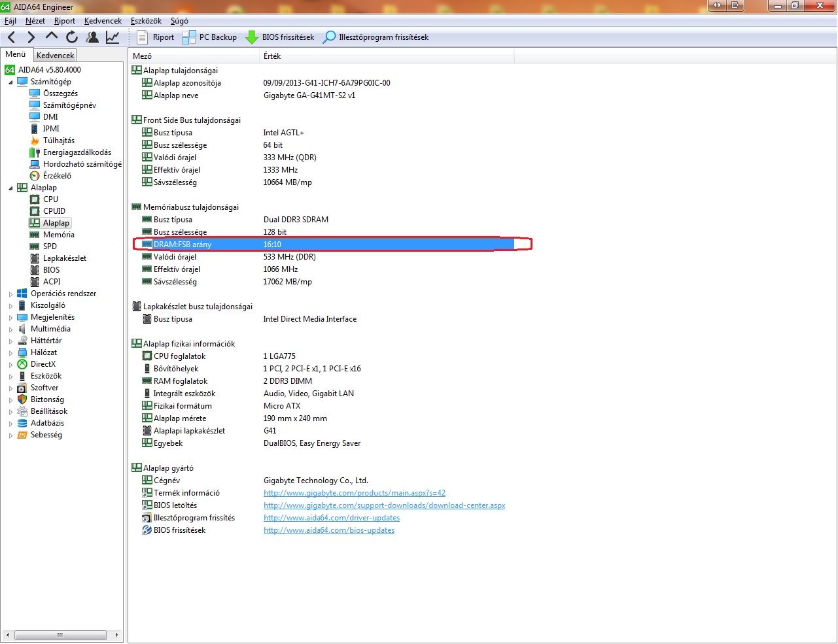Image resolution: width=838 pixels, height=644 pixels.
Task: Click the Back navigation arrow
Action: point(12,37)
